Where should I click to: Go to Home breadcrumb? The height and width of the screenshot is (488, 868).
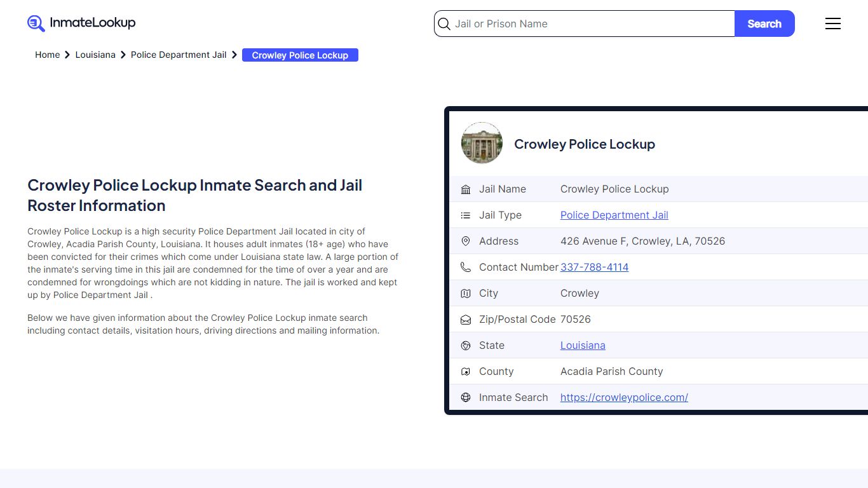tap(48, 55)
